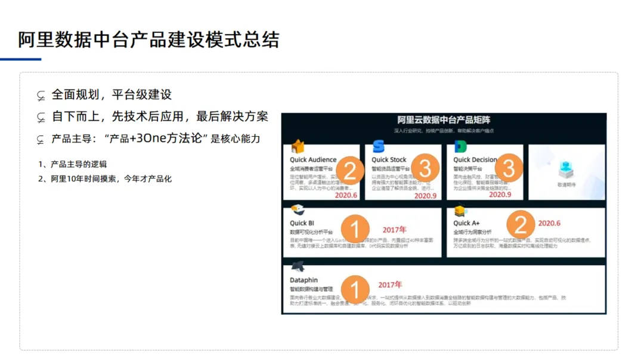Screen dimensions: 644x363
Task: Click the 2017年 label in Quick BI card
Action: [x=394, y=230]
